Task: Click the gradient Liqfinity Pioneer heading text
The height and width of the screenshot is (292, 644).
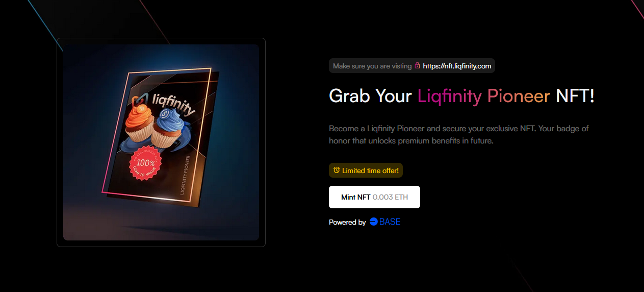Action: pos(484,96)
